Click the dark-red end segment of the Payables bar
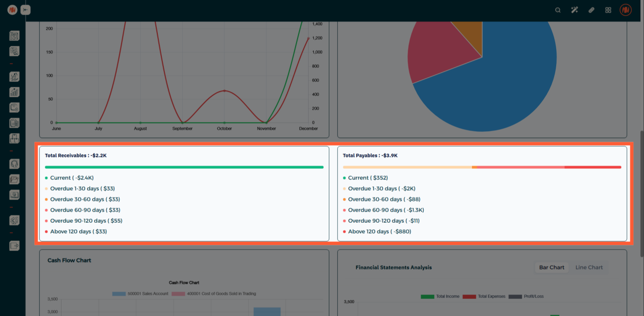The width and height of the screenshot is (644, 316). pos(593,167)
